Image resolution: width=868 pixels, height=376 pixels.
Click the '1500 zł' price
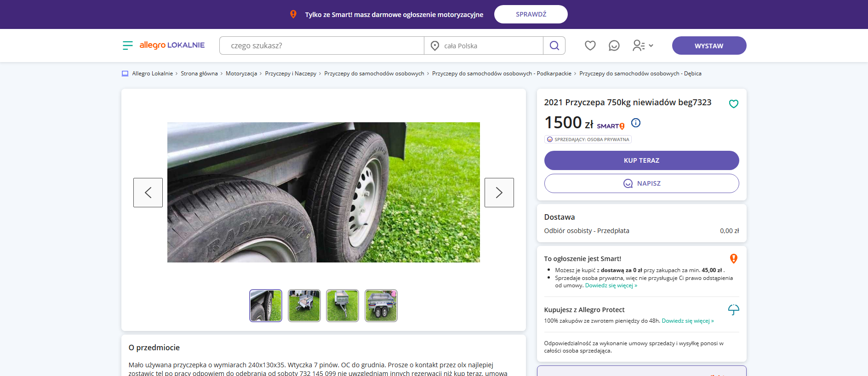569,123
